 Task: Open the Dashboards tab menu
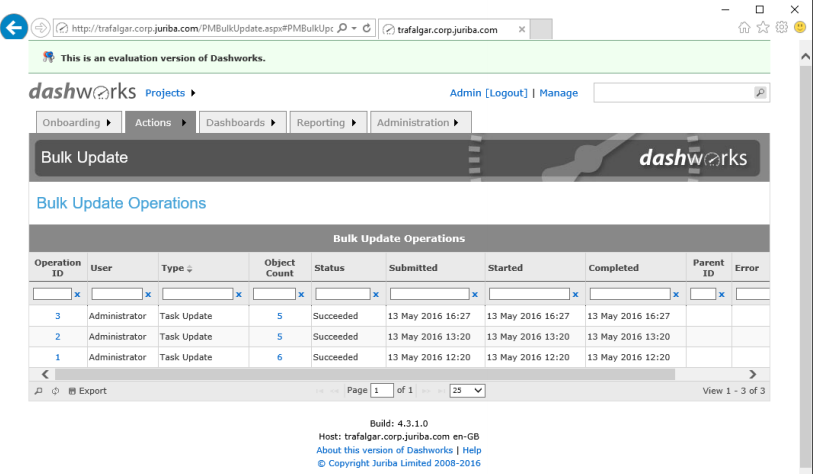point(243,122)
